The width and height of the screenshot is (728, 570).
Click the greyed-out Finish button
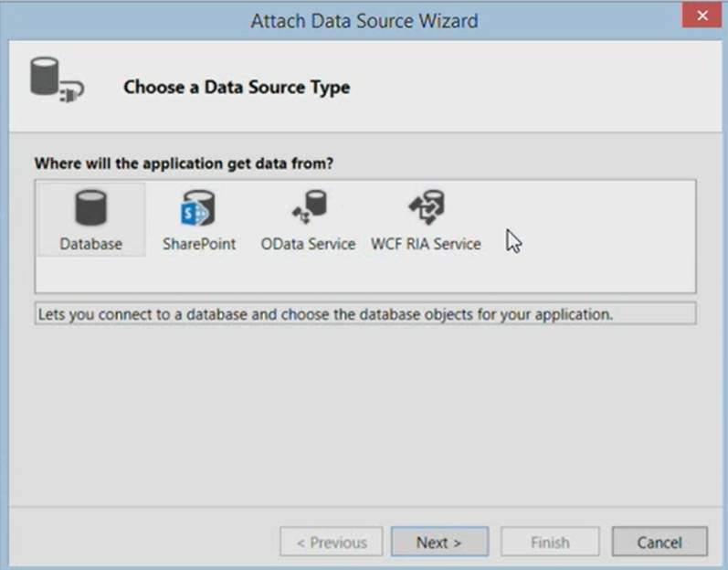(550, 542)
